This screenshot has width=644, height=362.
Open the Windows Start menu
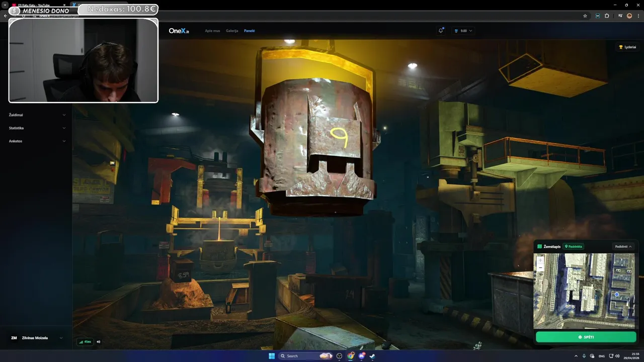coord(272,356)
